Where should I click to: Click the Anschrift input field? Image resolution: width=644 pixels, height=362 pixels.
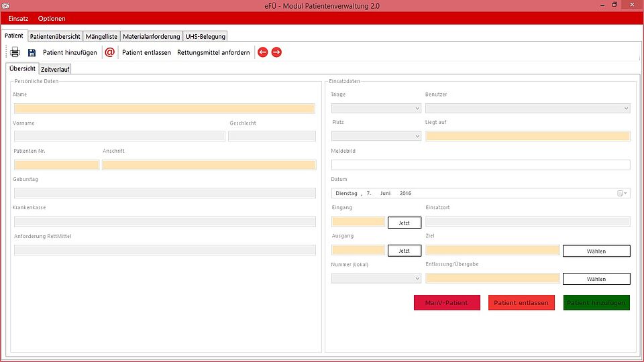coord(209,165)
